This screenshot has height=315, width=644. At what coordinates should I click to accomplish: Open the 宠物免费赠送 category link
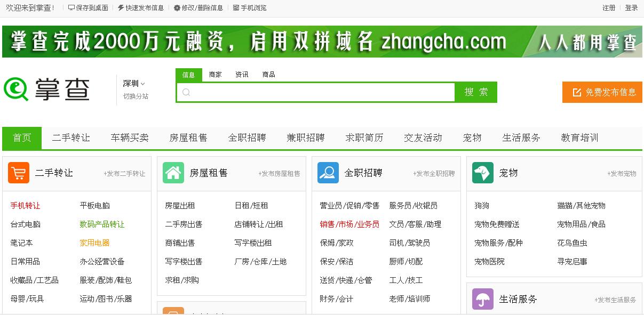click(497, 224)
